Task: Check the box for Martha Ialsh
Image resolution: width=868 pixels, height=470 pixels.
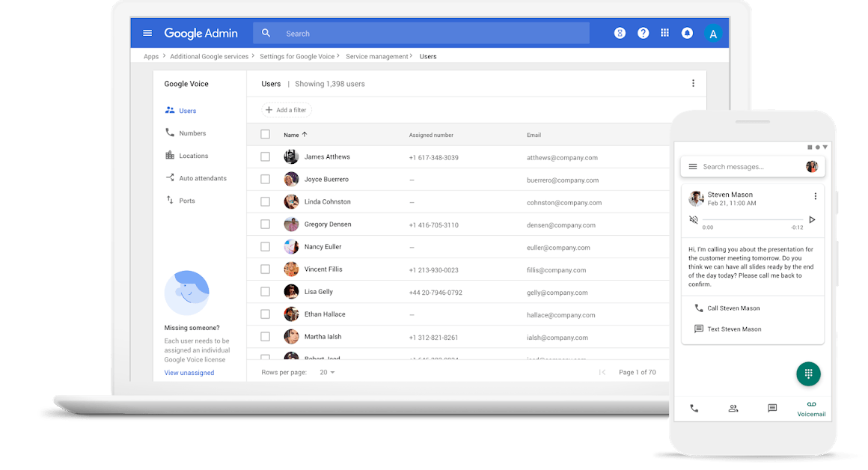Action: point(265,337)
